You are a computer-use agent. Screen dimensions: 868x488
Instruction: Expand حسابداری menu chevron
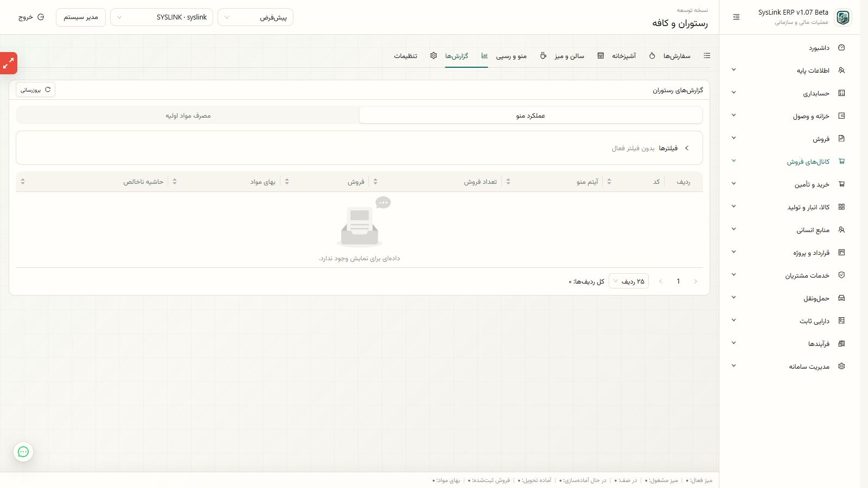(x=734, y=93)
